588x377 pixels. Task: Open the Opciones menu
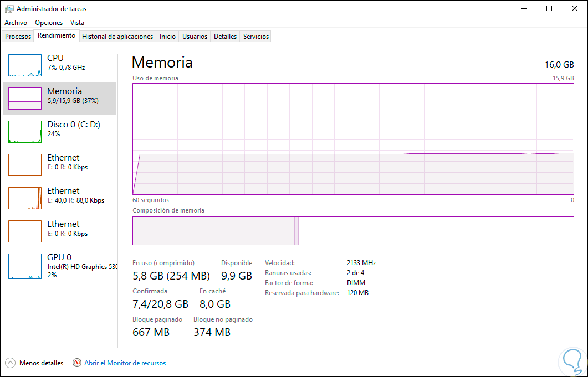pyautogui.click(x=49, y=23)
